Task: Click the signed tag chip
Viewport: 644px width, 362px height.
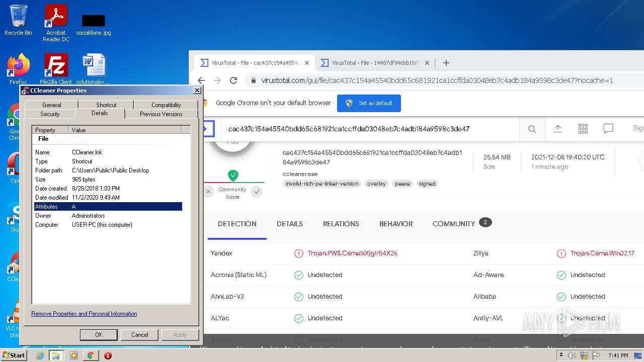Action: tap(427, 184)
